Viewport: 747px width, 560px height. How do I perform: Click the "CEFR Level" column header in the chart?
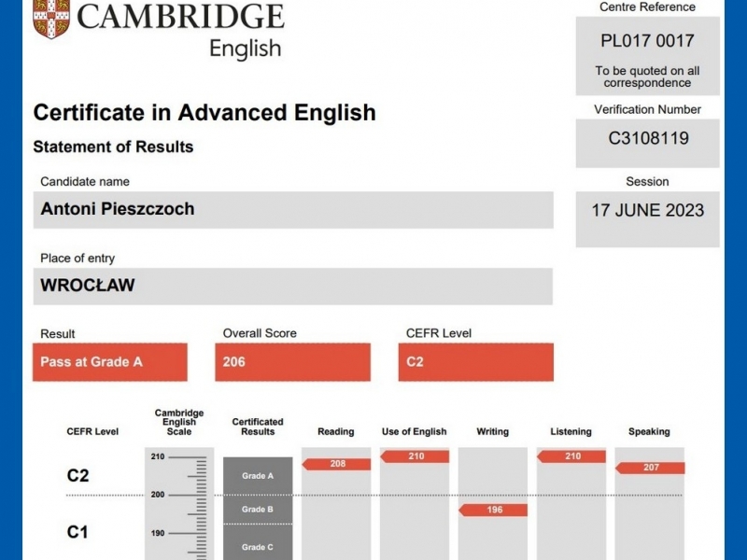pyautogui.click(x=92, y=432)
